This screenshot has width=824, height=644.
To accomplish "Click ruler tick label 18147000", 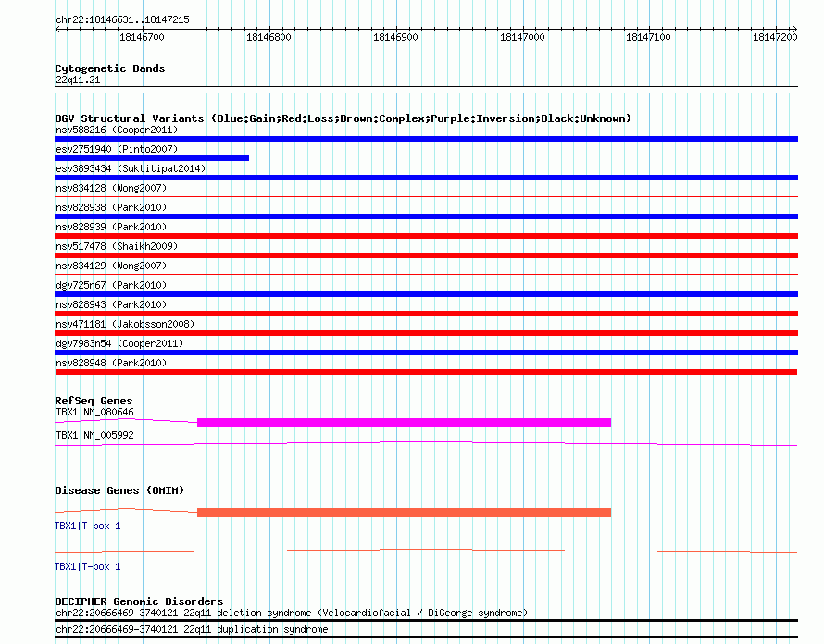I will pos(522,37).
